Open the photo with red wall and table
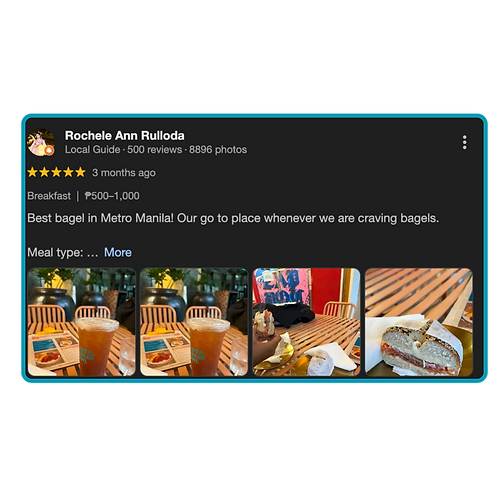This screenshot has width=501, height=501. point(306,322)
